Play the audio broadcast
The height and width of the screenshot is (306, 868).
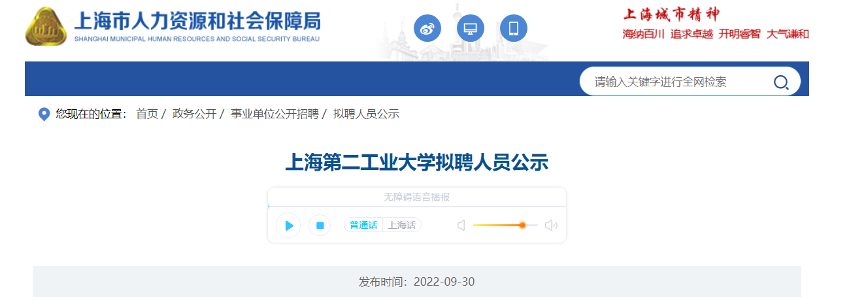pos(288,225)
